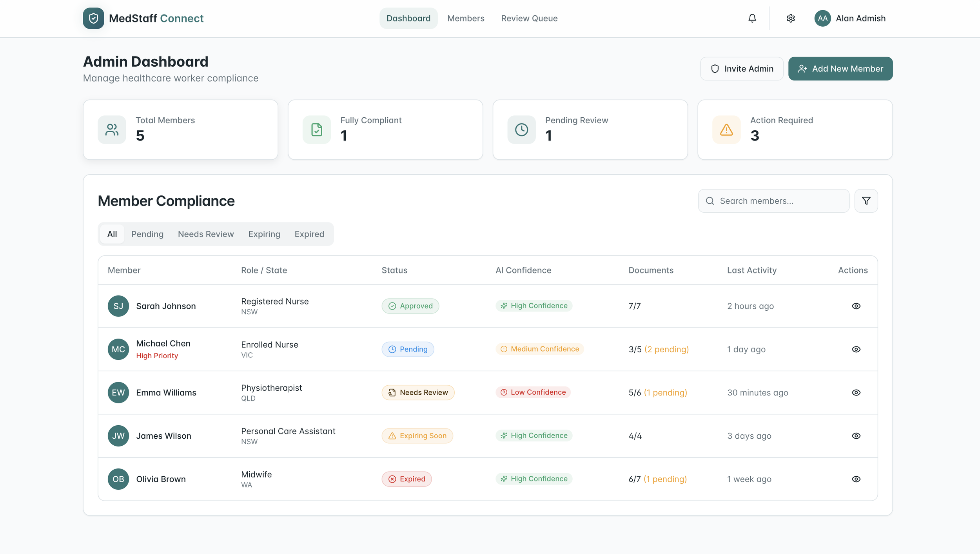Open settings gear icon
Screen dimensions: 980x554
790,18
